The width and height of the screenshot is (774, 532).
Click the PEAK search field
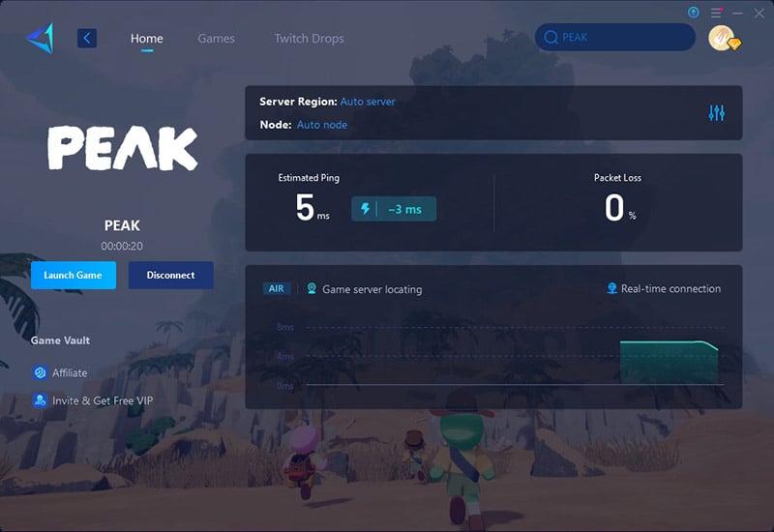pyautogui.click(x=615, y=37)
